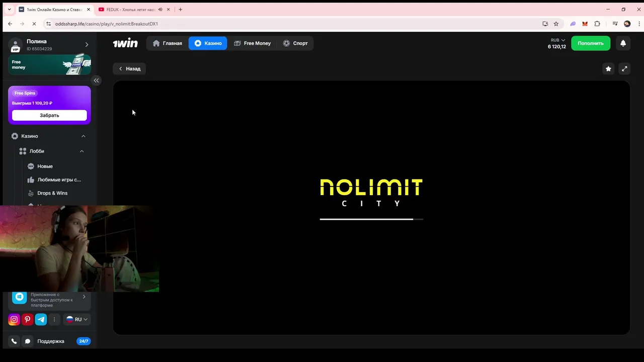This screenshot has height=362, width=644.
Task: Open the browser extensions puzzle menu
Action: coord(597,24)
